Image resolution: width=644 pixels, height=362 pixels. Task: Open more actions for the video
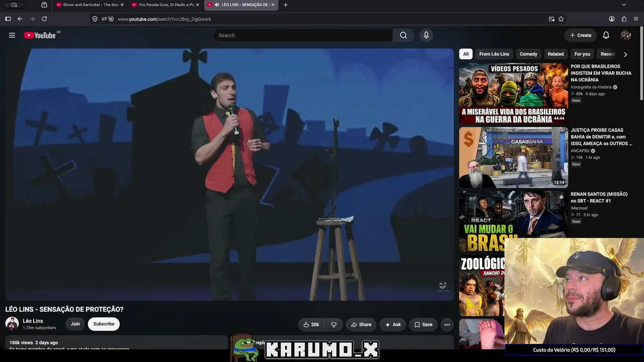(x=447, y=325)
